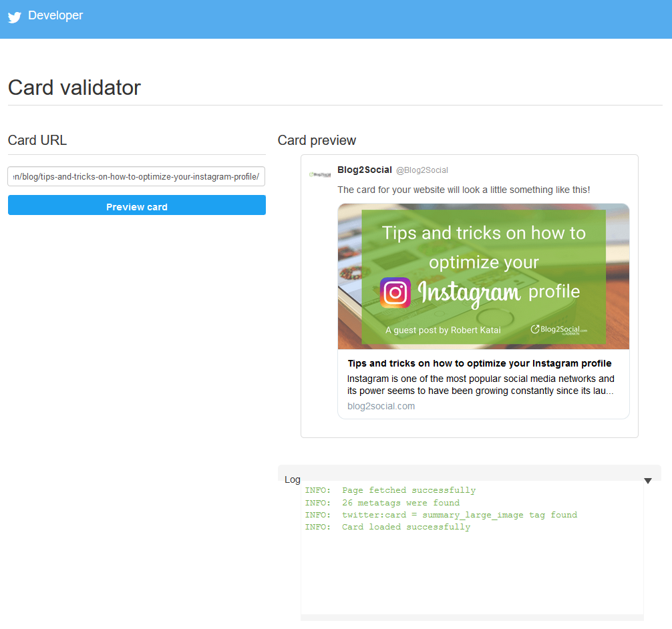Open the card title about Instagram profile
This screenshot has height=629, width=672.
pyautogui.click(x=480, y=363)
